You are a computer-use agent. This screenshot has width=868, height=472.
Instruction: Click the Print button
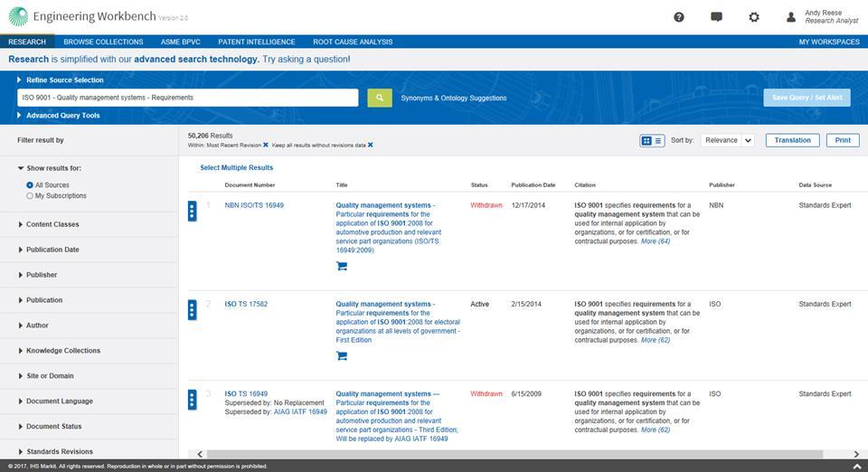pyautogui.click(x=843, y=140)
